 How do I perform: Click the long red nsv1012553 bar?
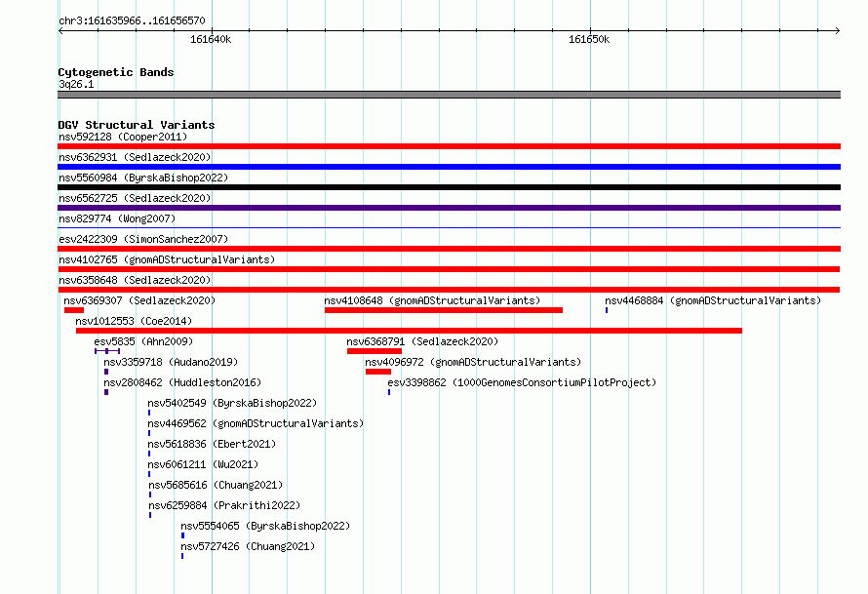(x=409, y=331)
